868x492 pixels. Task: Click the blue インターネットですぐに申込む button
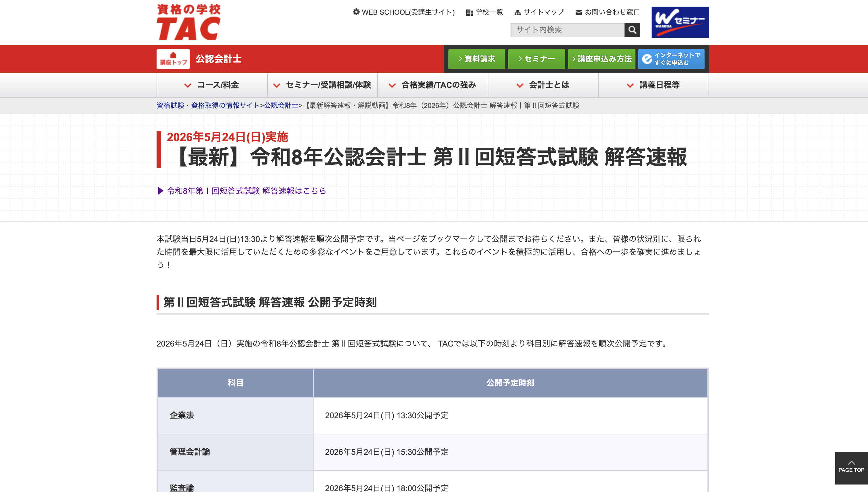pos(671,59)
